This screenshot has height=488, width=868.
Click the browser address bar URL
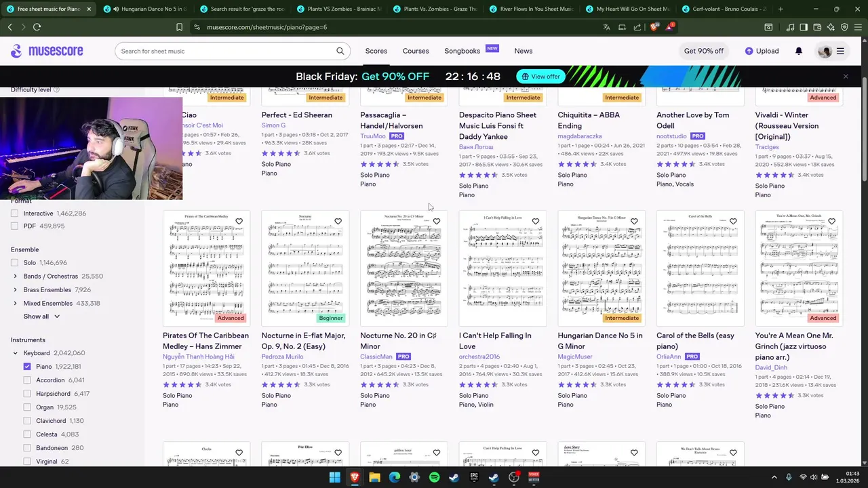click(x=267, y=27)
